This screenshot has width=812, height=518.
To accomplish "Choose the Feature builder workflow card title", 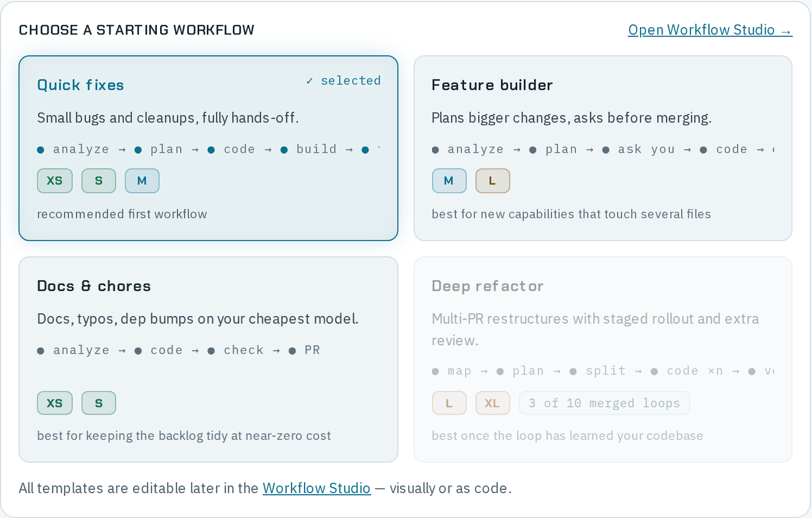I will 492,85.
